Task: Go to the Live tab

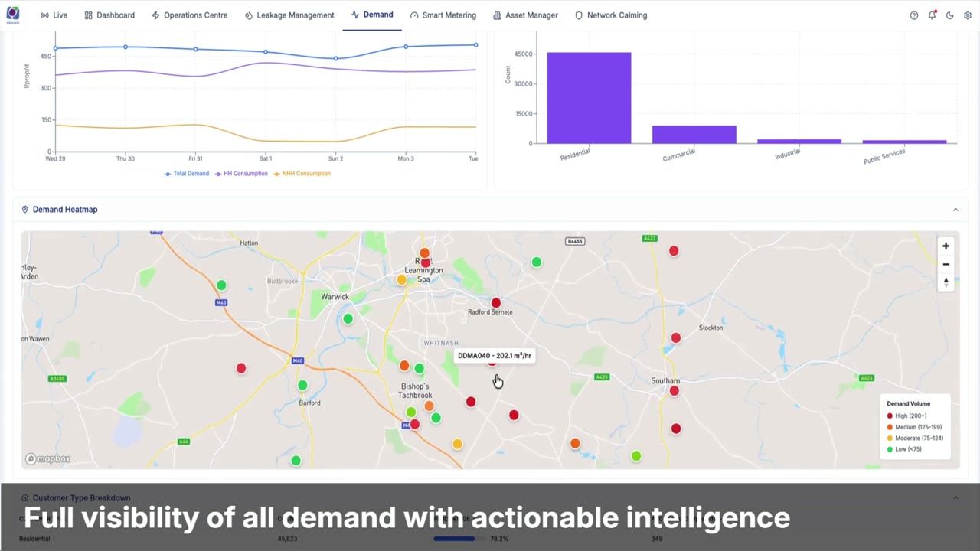Action: (x=54, y=15)
